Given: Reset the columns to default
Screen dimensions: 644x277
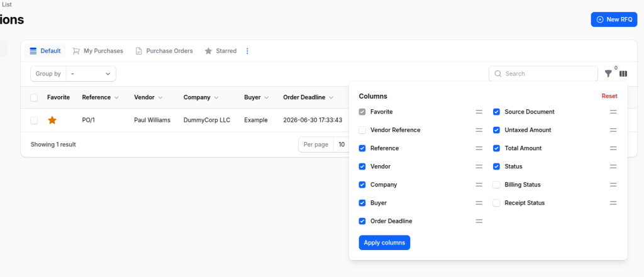Looking at the screenshot, I should coord(609,96).
